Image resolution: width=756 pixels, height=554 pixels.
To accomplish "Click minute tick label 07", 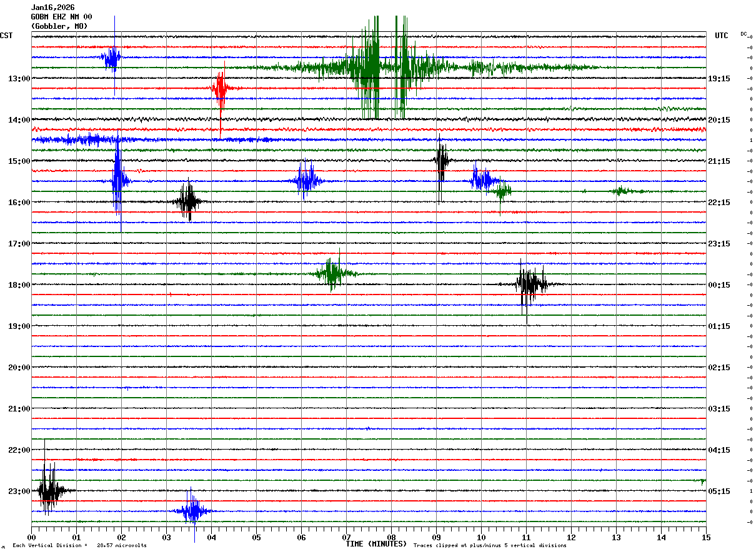I will point(346,537).
